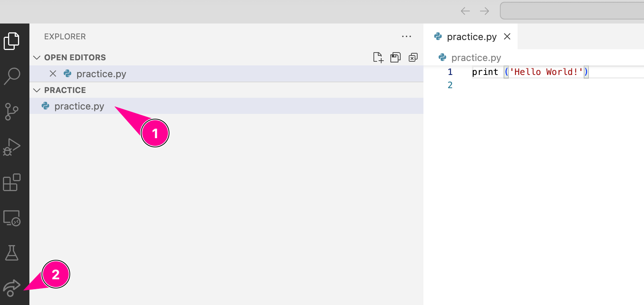This screenshot has width=644, height=305.
Task: Open the Search view
Action: pyautogui.click(x=12, y=76)
